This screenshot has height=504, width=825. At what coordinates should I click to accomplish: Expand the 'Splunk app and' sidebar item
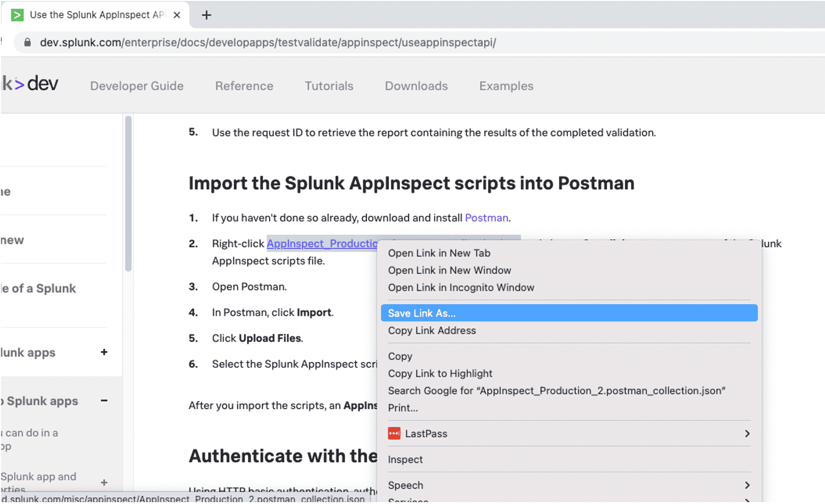pos(104,482)
